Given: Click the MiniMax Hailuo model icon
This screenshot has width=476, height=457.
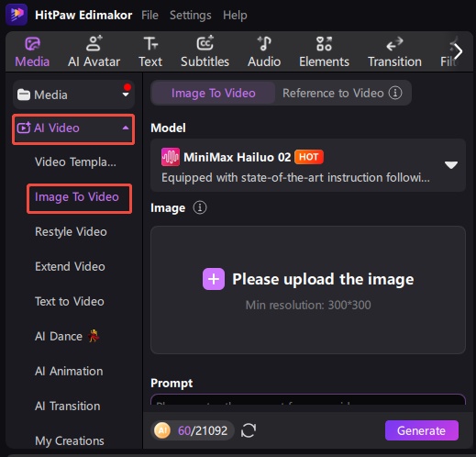Looking at the screenshot, I should [171, 157].
